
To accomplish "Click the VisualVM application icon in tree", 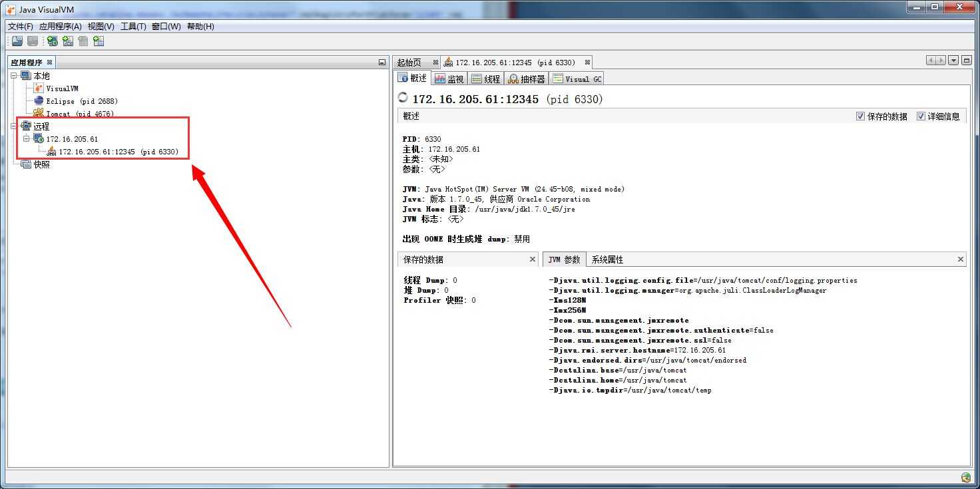I will tap(39, 88).
